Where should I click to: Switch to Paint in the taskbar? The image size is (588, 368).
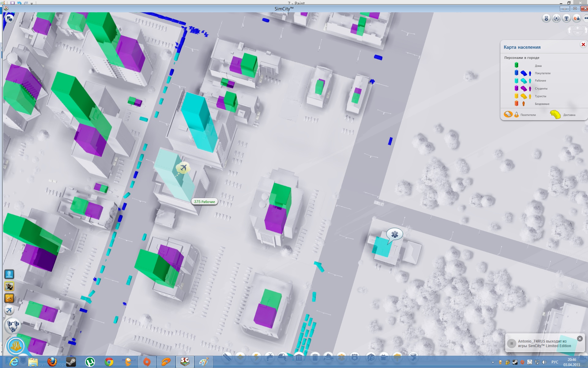(x=204, y=362)
